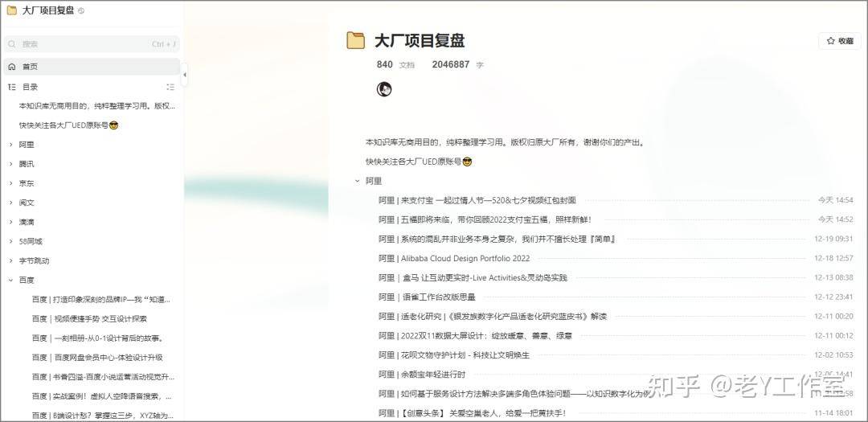Open 阿里 | 语雀工作台改版思量
This screenshot has height=422, width=868.
point(427,297)
